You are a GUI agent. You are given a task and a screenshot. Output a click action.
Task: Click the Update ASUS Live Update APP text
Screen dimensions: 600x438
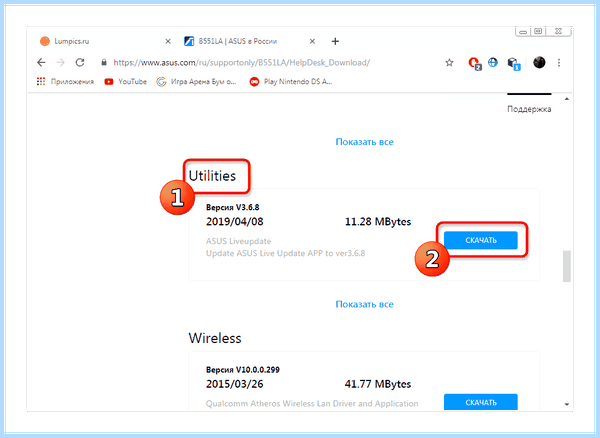pyautogui.click(x=285, y=253)
